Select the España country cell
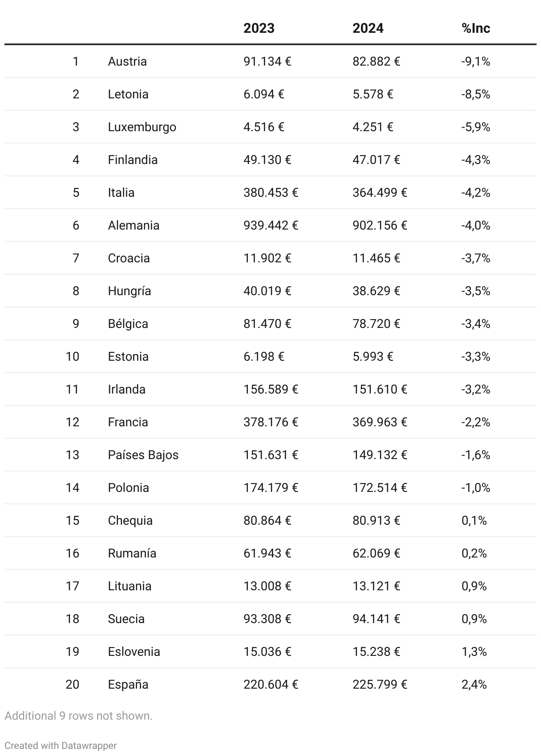The width and height of the screenshot is (541, 756). pos(128,684)
